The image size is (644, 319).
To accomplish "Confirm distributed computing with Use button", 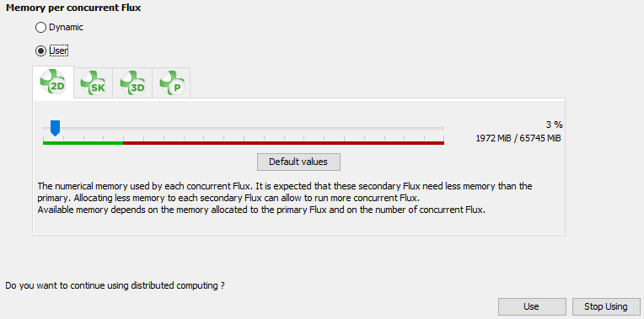I will coord(532,306).
